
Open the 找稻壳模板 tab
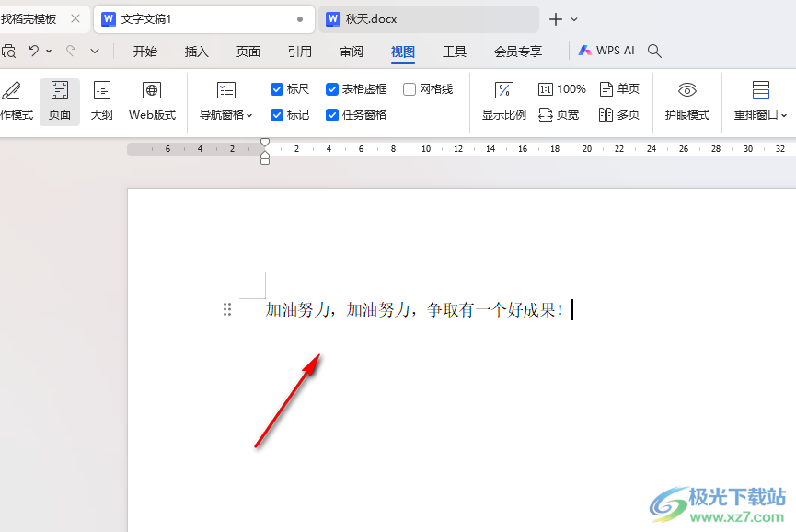[x=29, y=19]
